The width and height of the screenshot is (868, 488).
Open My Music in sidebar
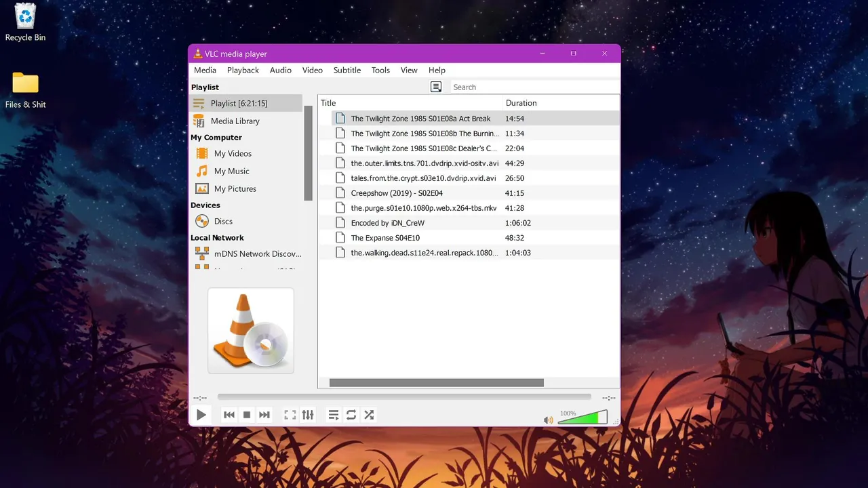click(x=246, y=171)
